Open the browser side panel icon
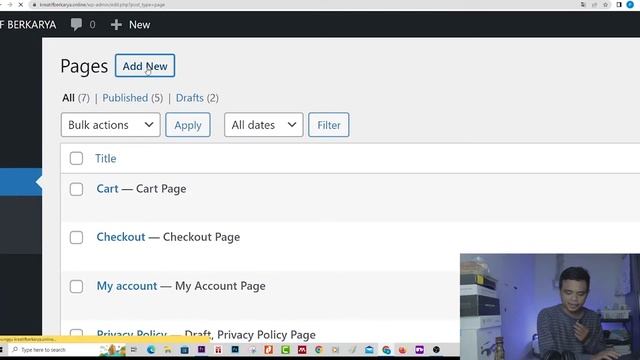Screen dimensions: 640x360 pos(619,4)
